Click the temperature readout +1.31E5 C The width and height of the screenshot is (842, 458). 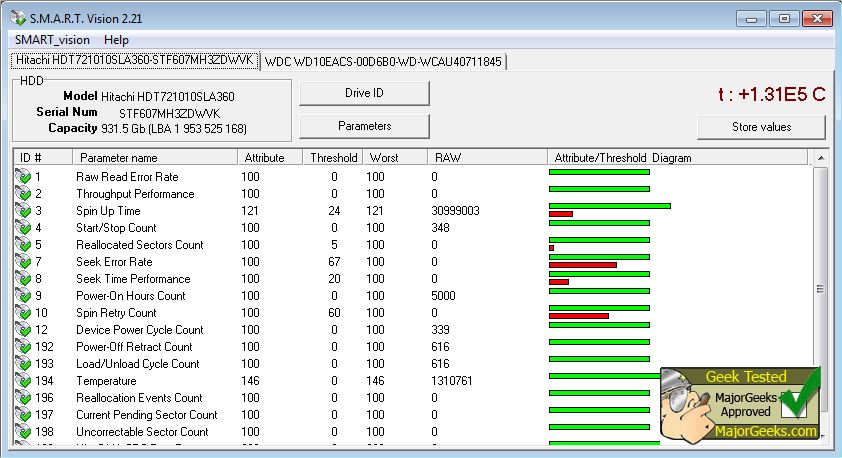coord(771,94)
